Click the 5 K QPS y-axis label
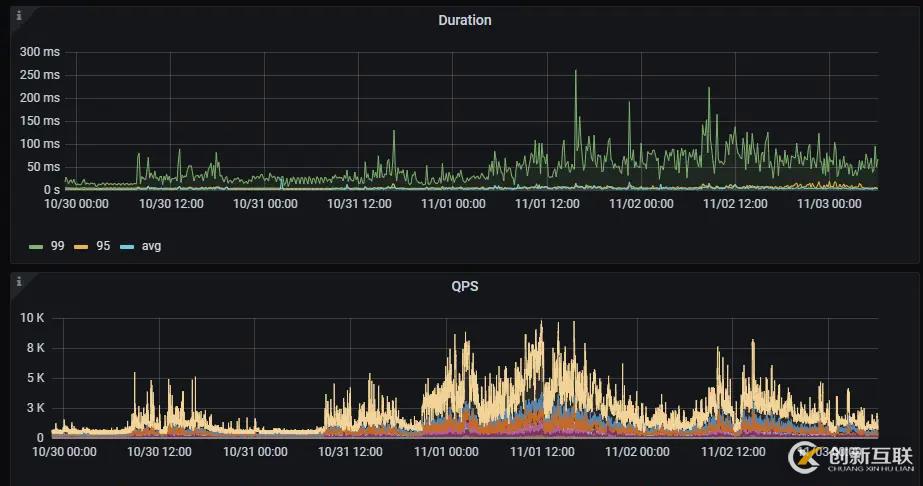The width and height of the screenshot is (923, 486). pos(35,378)
